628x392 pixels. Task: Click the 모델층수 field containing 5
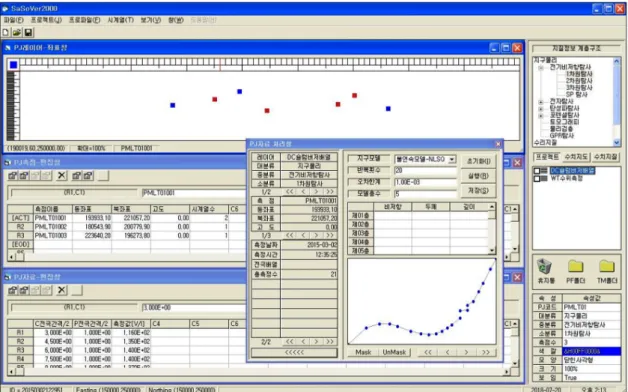425,194
